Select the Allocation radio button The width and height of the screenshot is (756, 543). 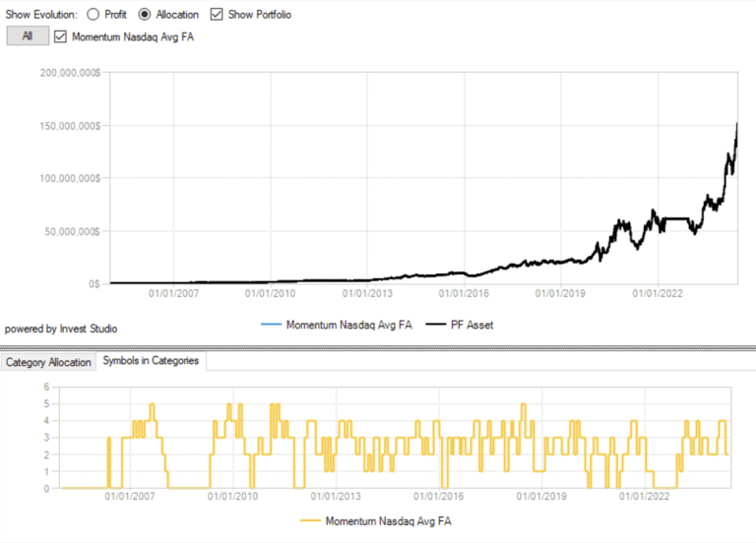(145, 15)
